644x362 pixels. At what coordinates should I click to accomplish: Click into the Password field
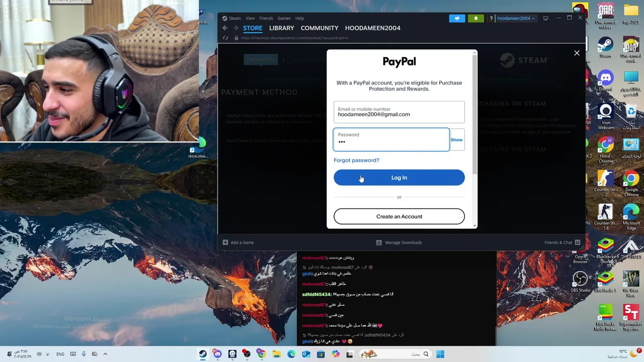pyautogui.click(x=391, y=140)
